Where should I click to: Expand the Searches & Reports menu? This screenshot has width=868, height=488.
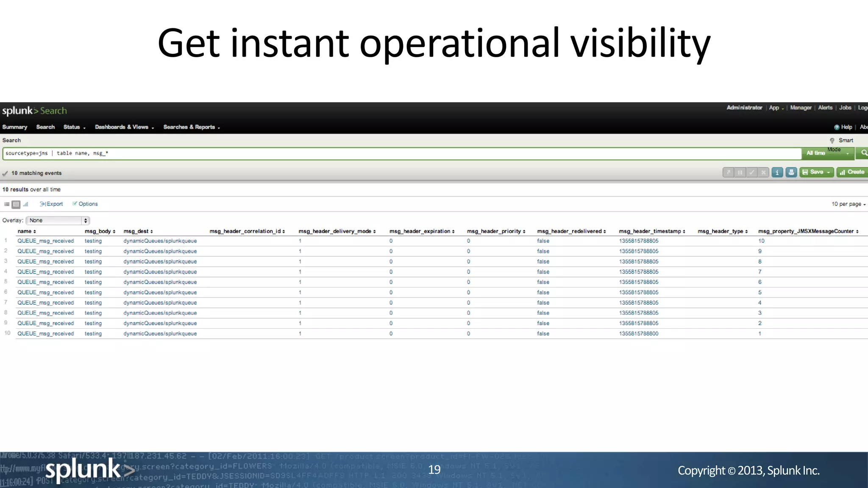click(192, 127)
